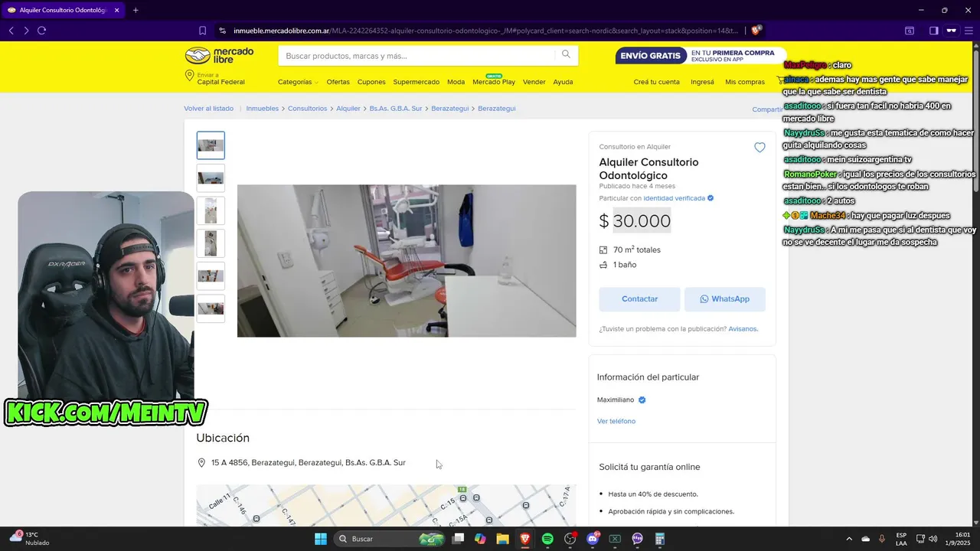
Task: Open the Bs.As. G.B.A. Sur breadcrumb
Action: coord(396,109)
